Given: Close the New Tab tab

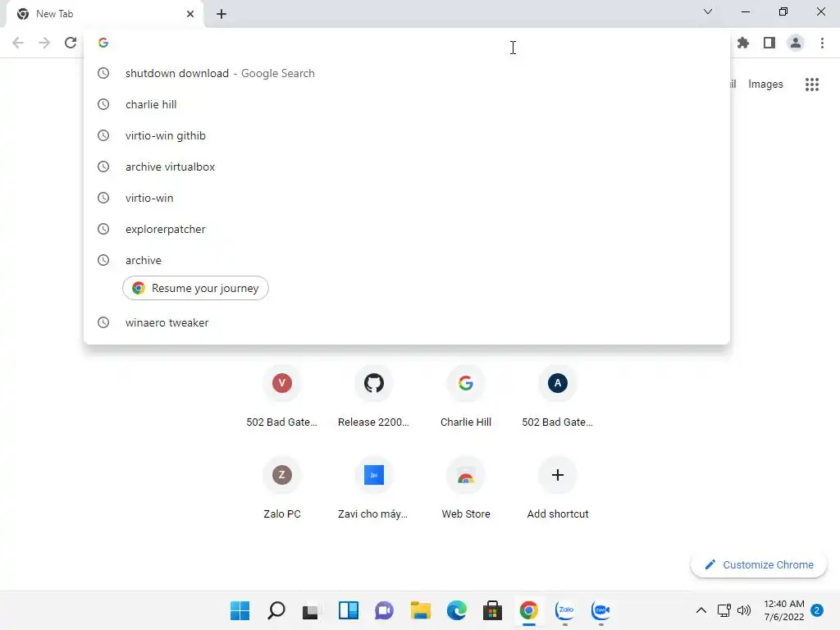Looking at the screenshot, I should click(190, 14).
